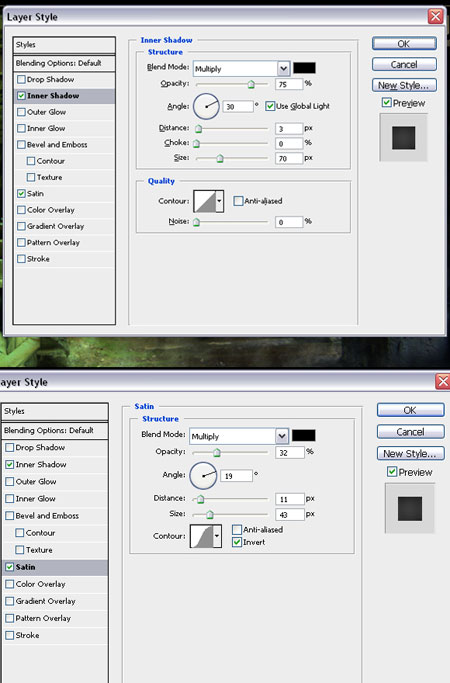
Task: Click New Style in Satin dialog
Action: [410, 453]
